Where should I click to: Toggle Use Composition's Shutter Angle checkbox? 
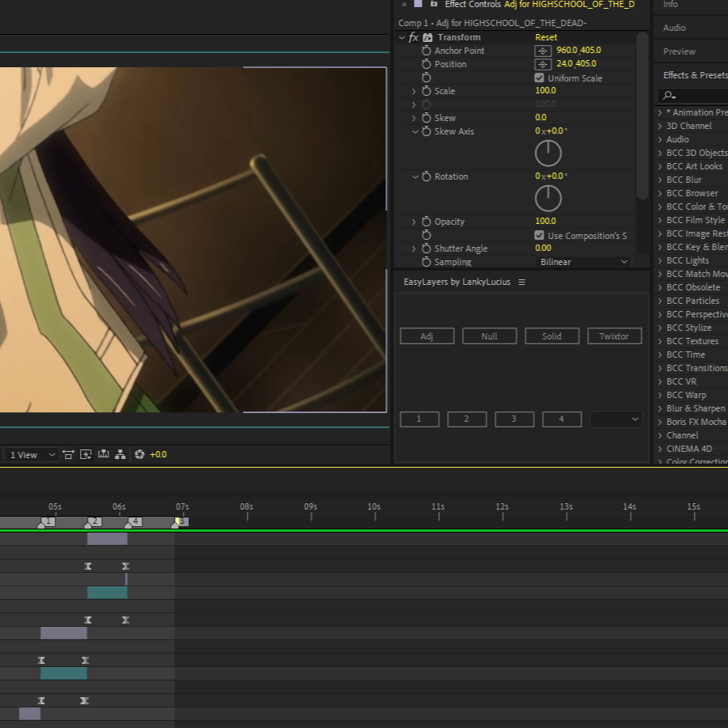click(540, 236)
